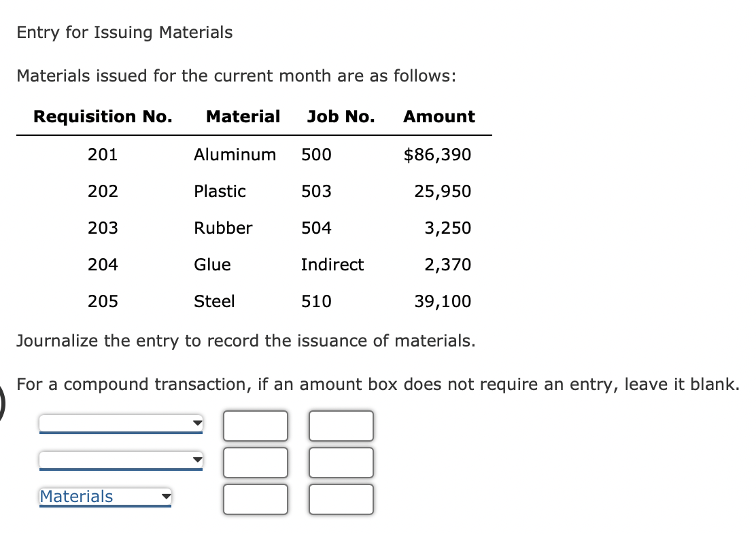Click the Materials row debit amount box

[x=256, y=499]
